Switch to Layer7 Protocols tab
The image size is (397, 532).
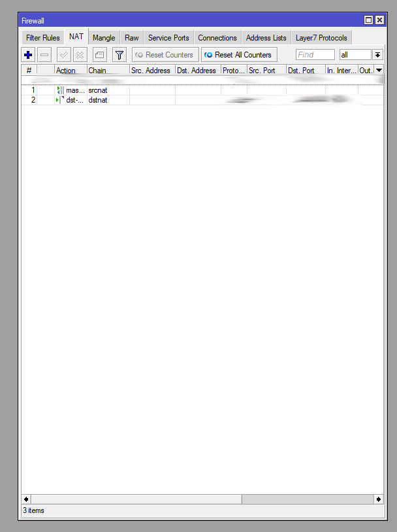tap(321, 38)
